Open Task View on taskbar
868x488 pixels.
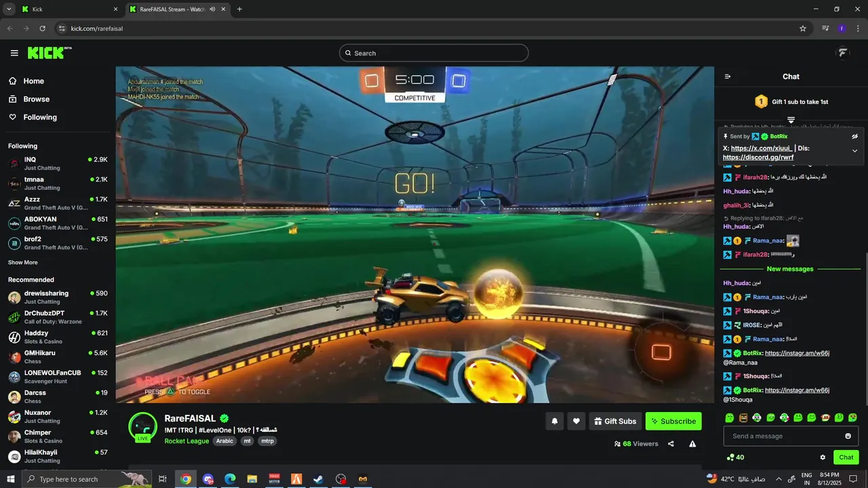[x=163, y=479]
